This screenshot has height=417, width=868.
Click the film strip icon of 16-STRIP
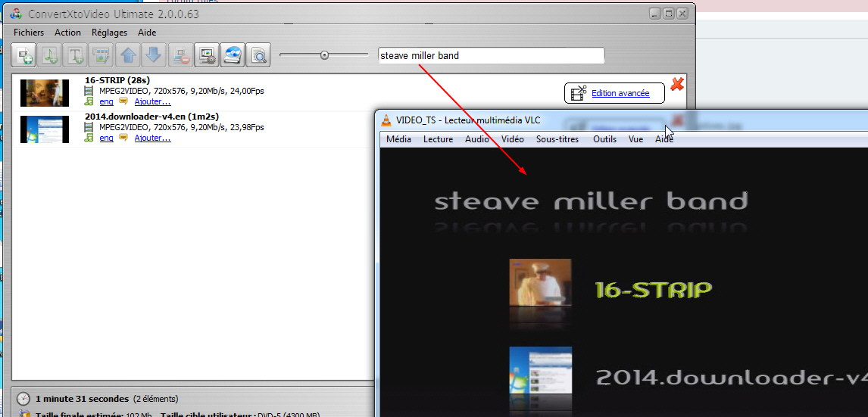89,91
